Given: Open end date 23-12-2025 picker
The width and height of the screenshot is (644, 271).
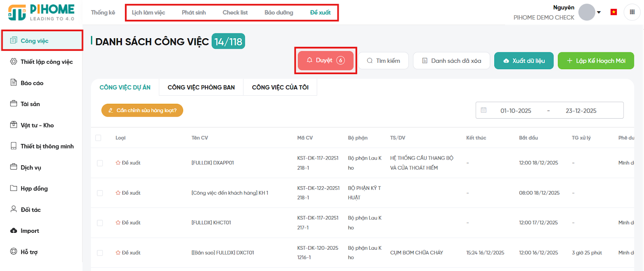Looking at the screenshot, I should tap(581, 111).
